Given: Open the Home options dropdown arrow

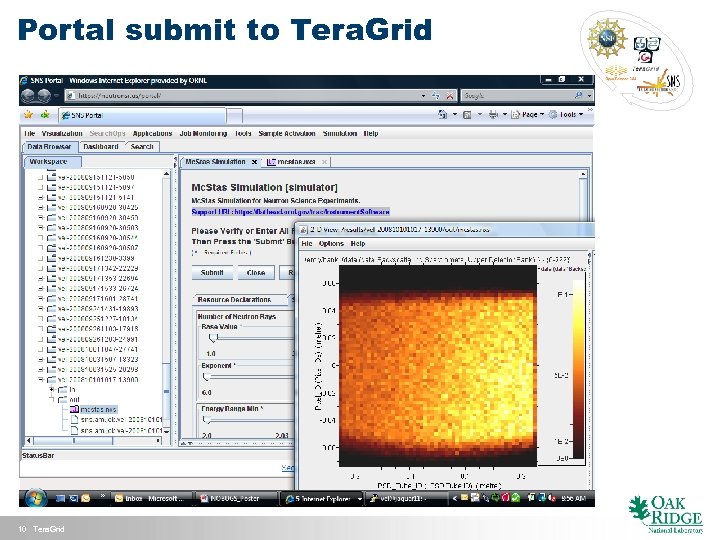Looking at the screenshot, I should [x=455, y=114].
